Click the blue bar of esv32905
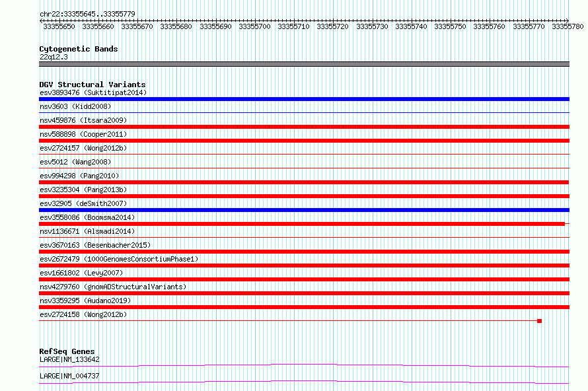The height and width of the screenshot is (391, 588). coord(304,210)
